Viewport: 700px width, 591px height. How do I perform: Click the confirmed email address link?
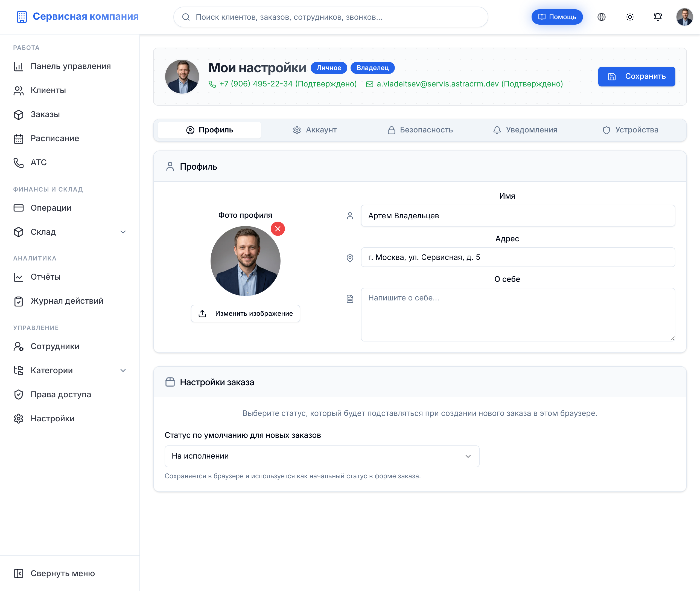465,84
